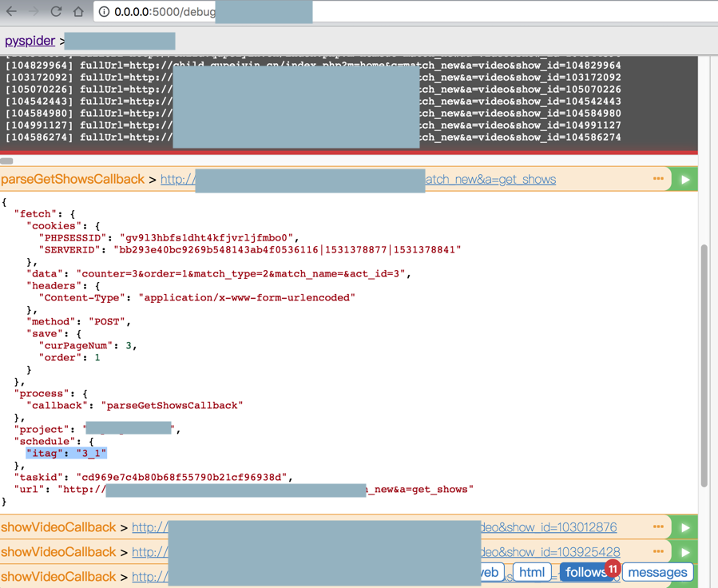This screenshot has height=588, width=718.
Task: Collapse details via parseGetShowsCallback ellipsis icon
Action: [658, 179]
